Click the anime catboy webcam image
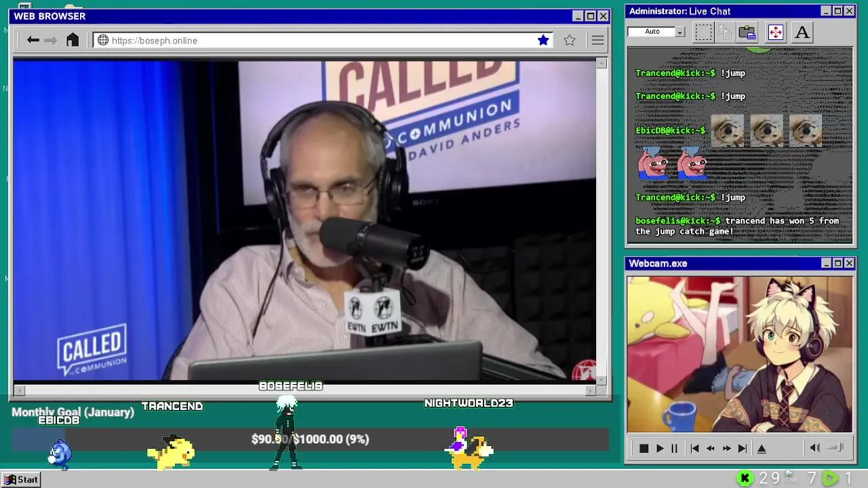 click(739, 354)
